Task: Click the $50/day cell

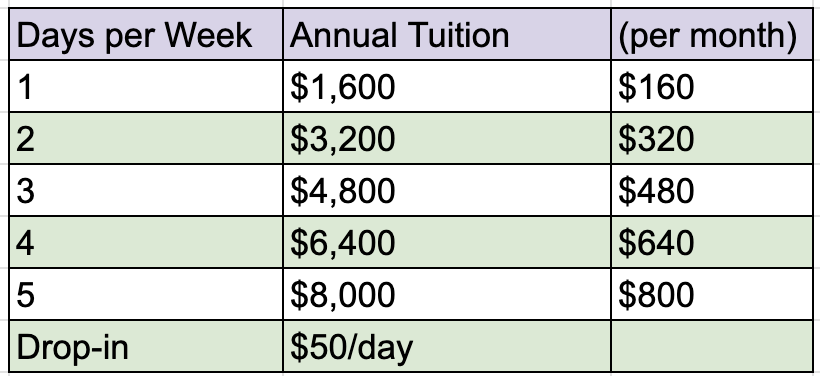Action: point(447,346)
